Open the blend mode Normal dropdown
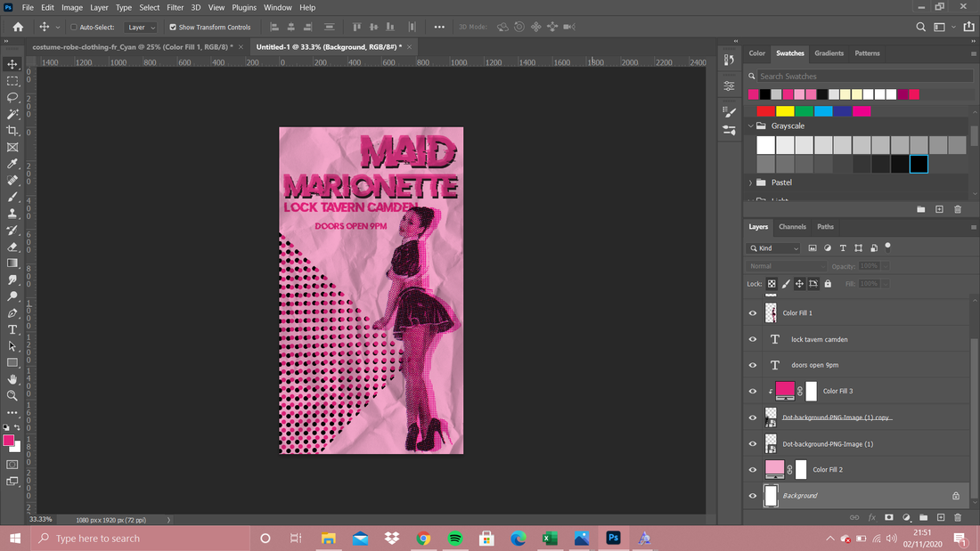The height and width of the screenshot is (551, 980). [787, 266]
